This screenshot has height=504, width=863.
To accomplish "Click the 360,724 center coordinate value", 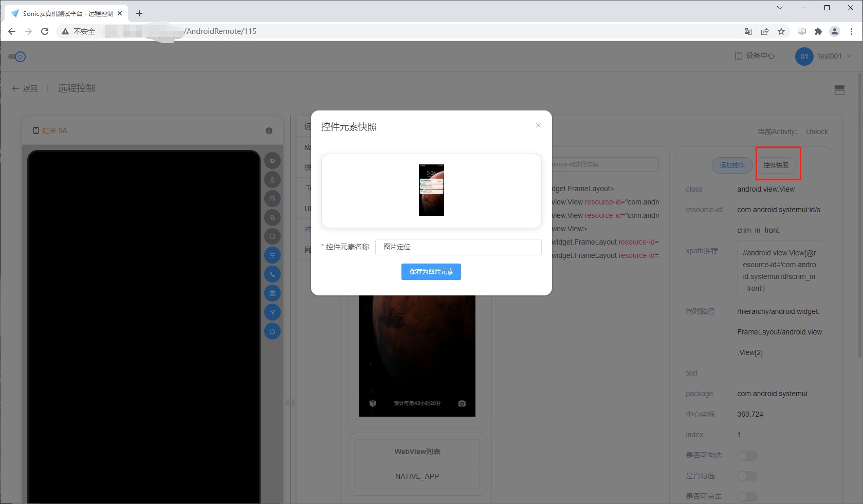I will 750,415.
